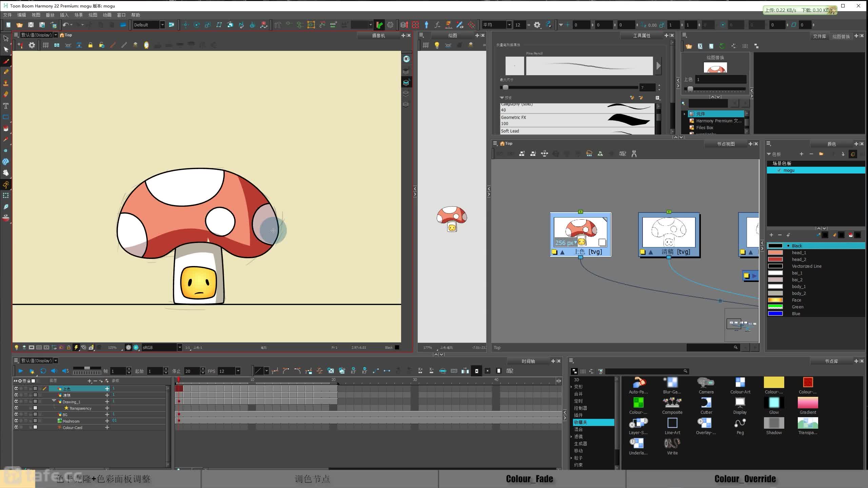Add the Camera node from library
This screenshot has width=868, height=488.
pyautogui.click(x=706, y=385)
